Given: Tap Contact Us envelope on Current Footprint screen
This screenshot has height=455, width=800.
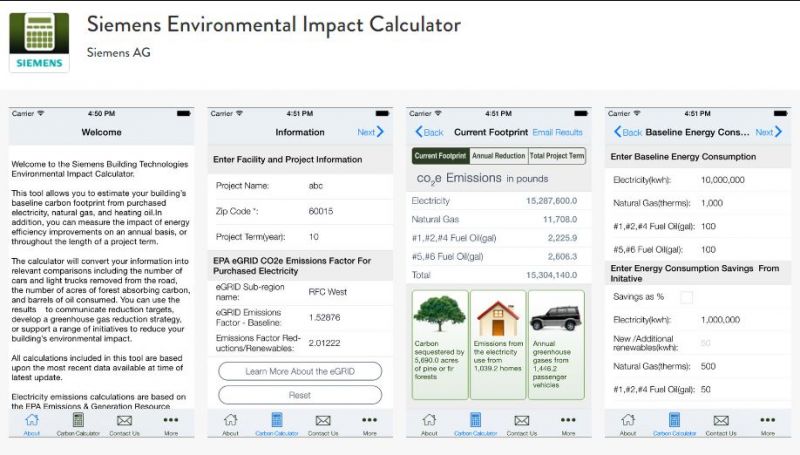Looking at the screenshot, I should click(522, 421).
